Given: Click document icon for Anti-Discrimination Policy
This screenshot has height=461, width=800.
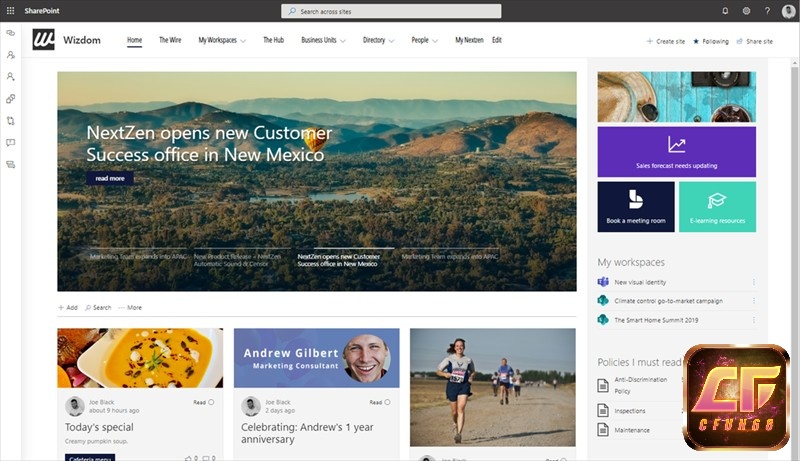Looking at the screenshot, I should [603, 385].
